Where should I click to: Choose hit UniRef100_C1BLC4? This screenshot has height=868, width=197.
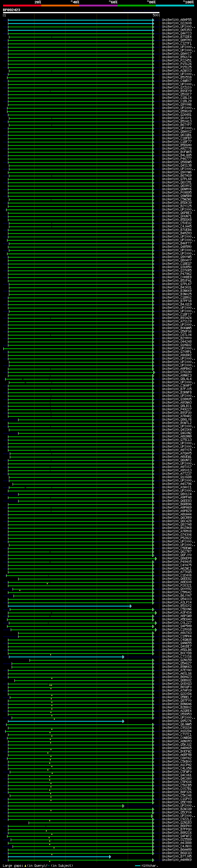[177, 98]
